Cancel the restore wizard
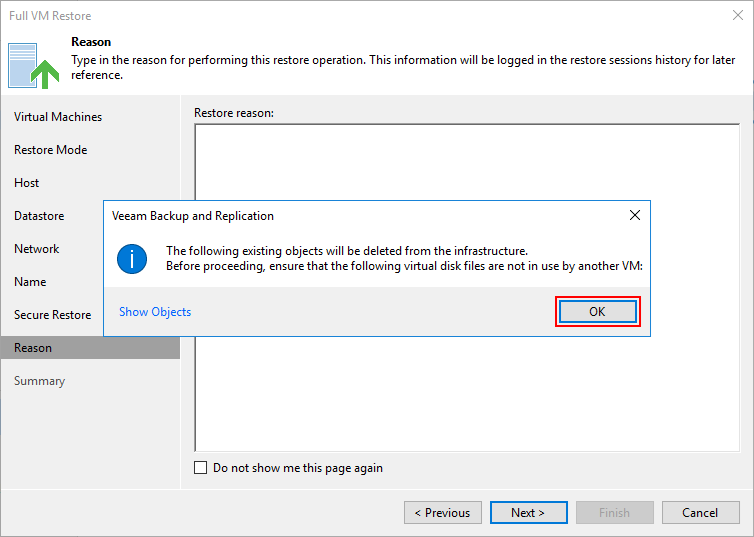Viewport: 754px width, 537px height. (701, 512)
